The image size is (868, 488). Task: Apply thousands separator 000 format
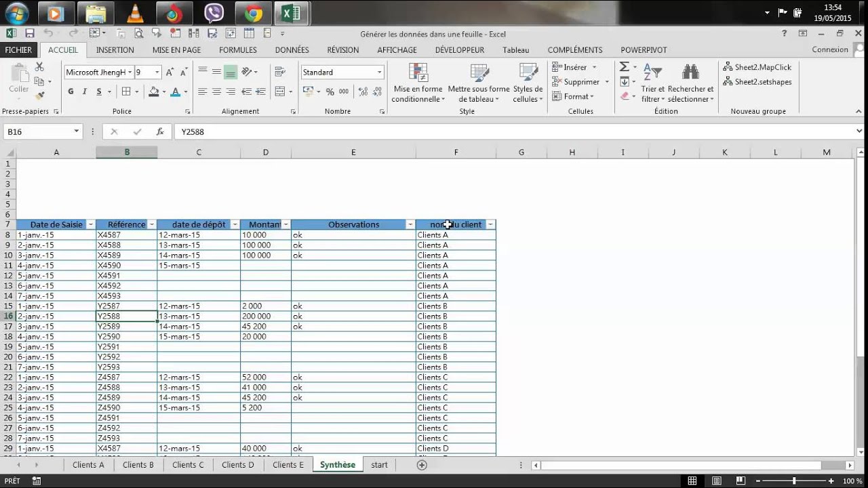[344, 91]
